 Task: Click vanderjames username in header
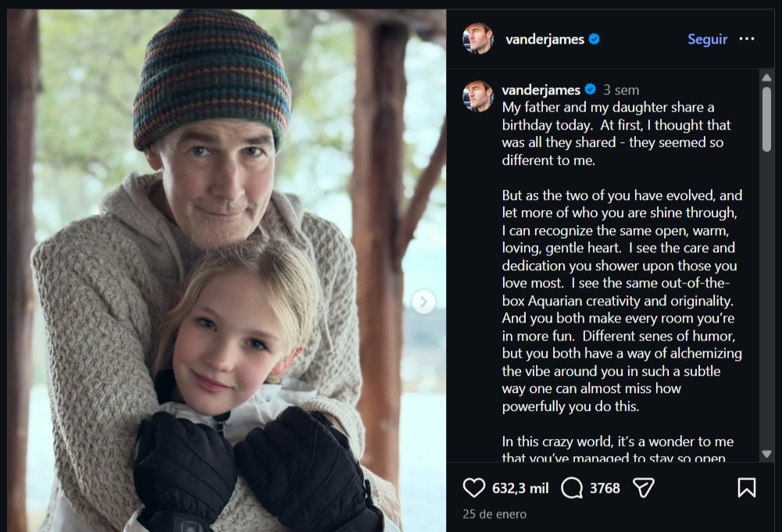point(545,39)
